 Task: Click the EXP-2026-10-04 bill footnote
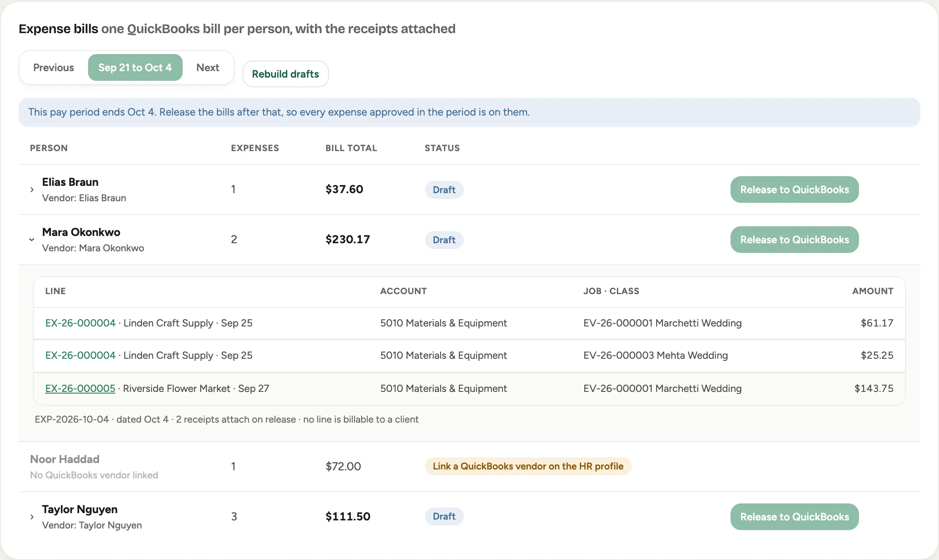click(x=227, y=419)
